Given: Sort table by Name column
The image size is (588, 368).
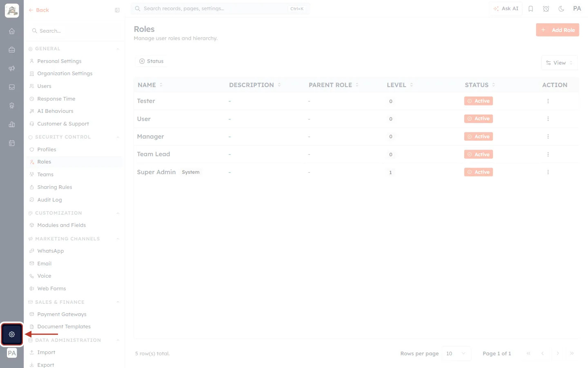Looking at the screenshot, I should coord(150,85).
